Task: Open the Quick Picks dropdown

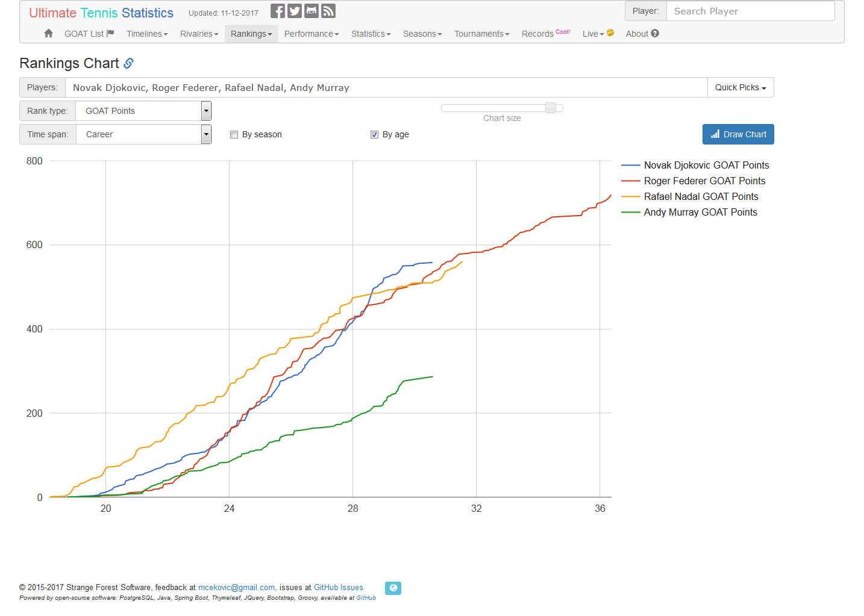Action: coord(740,87)
